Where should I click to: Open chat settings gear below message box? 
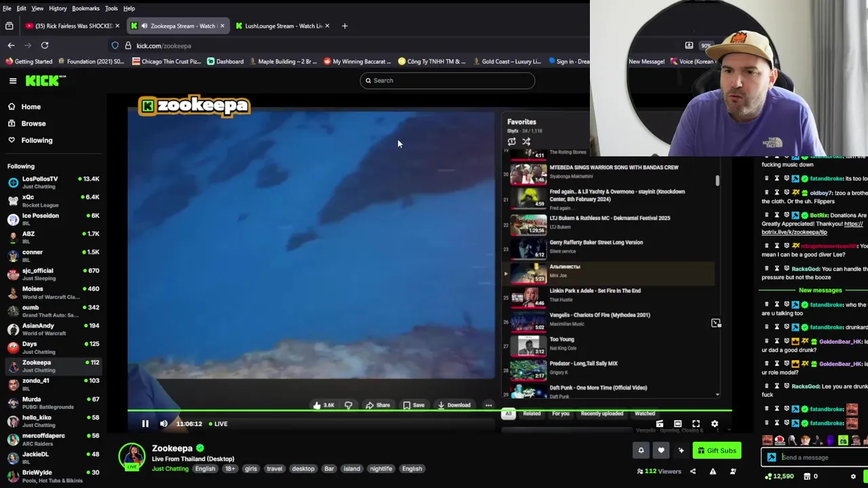(x=853, y=476)
